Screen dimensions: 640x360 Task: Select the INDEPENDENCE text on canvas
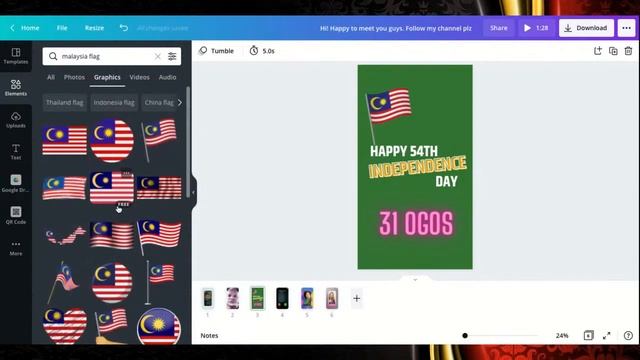pos(417,166)
